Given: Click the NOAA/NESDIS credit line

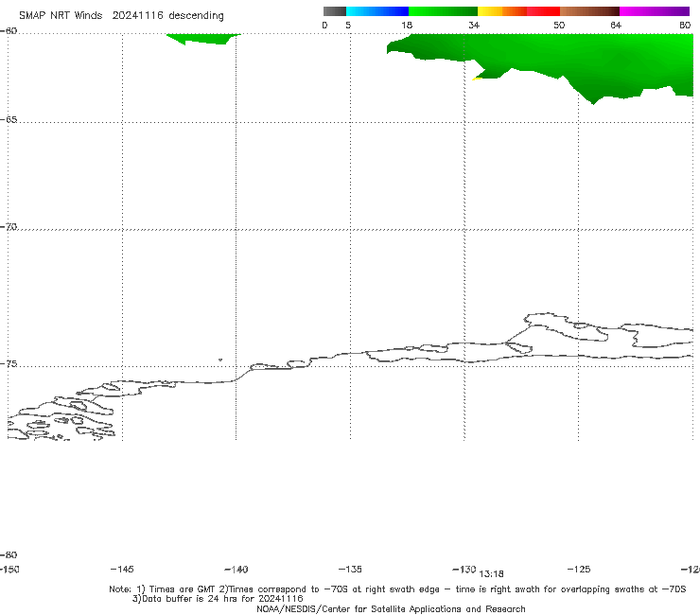Looking at the screenshot, I should [x=391, y=608].
